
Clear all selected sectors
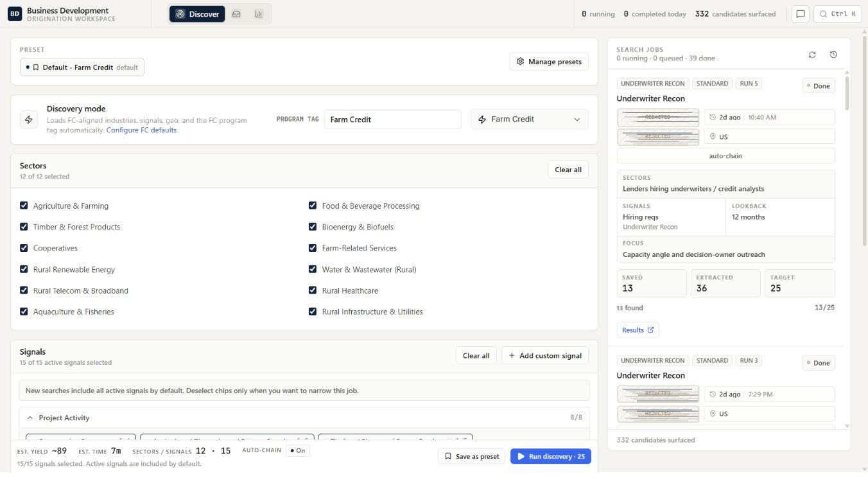click(x=568, y=170)
